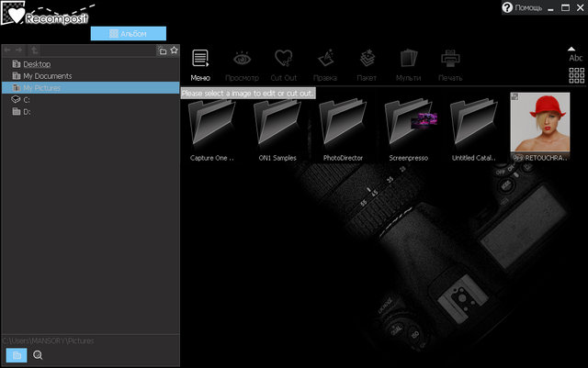588x368 pixels.
Task: Click the new folder icon in browser panel
Action: 162,50
